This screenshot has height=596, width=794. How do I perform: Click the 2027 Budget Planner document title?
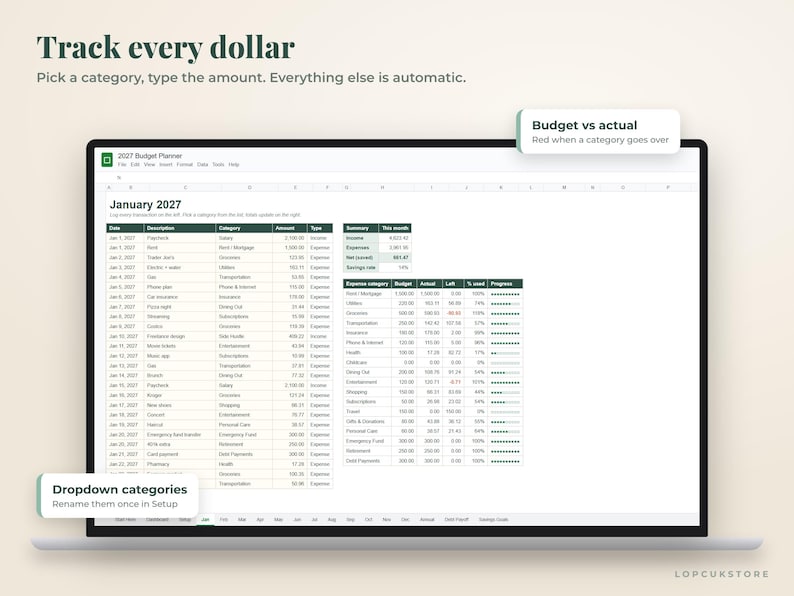[x=150, y=156]
